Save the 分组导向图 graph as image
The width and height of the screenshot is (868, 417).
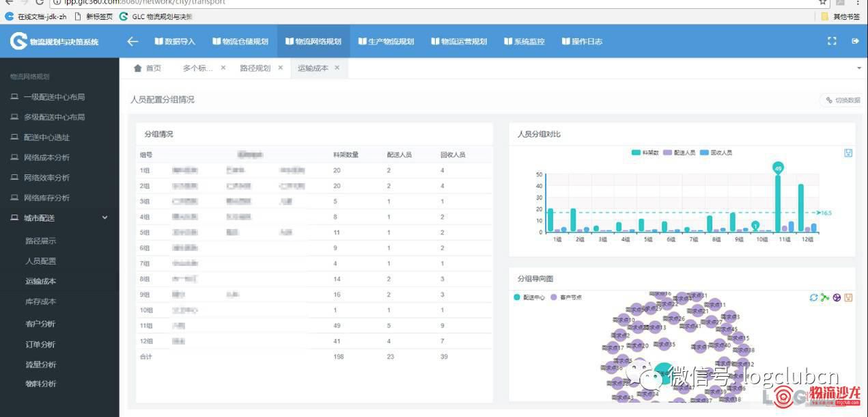click(848, 297)
